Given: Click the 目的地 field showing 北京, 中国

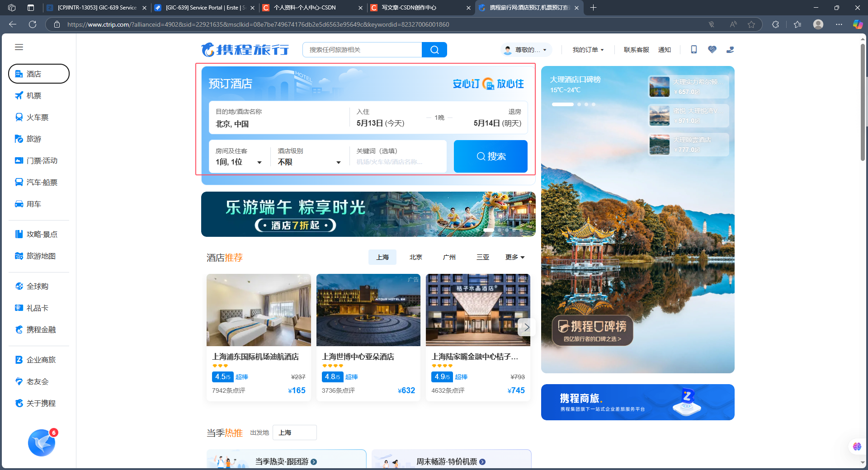Looking at the screenshot, I should [x=279, y=118].
